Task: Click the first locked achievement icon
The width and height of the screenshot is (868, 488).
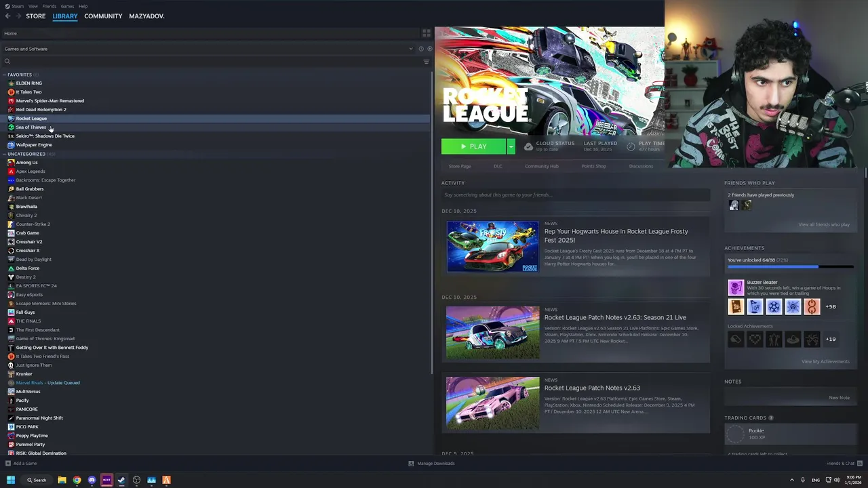Action: point(736,339)
